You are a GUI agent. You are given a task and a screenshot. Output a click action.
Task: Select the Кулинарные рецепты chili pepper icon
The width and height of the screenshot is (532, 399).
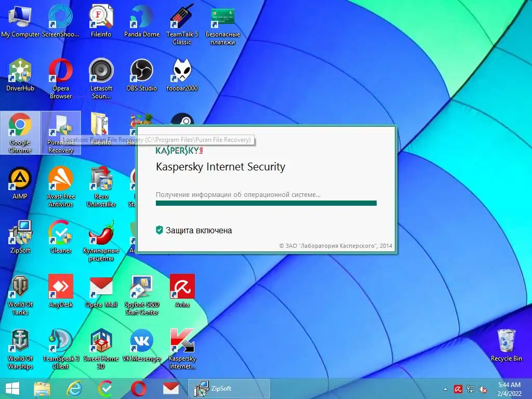(x=101, y=241)
